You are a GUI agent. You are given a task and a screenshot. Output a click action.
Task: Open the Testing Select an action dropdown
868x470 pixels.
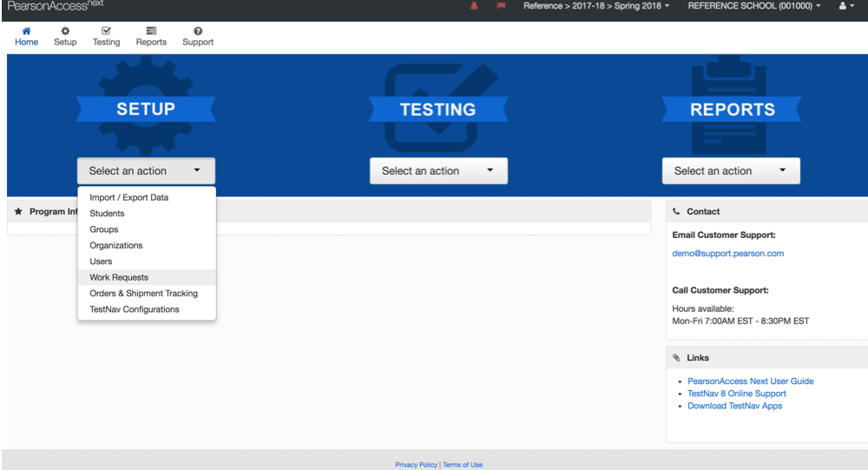[438, 170]
